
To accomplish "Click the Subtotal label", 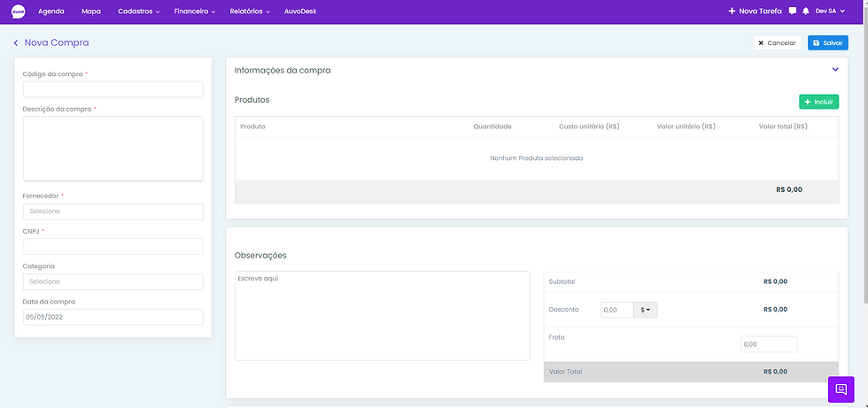I will 562,281.
